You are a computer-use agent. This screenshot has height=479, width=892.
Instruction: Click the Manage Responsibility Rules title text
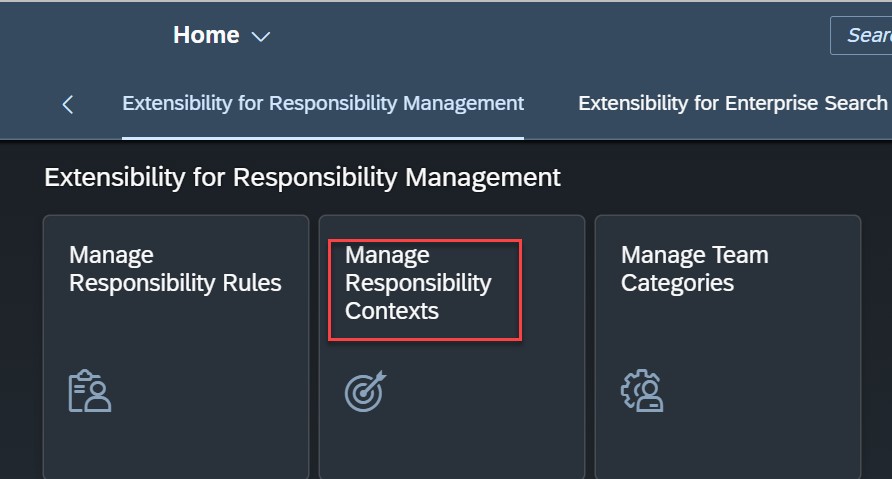[175, 269]
